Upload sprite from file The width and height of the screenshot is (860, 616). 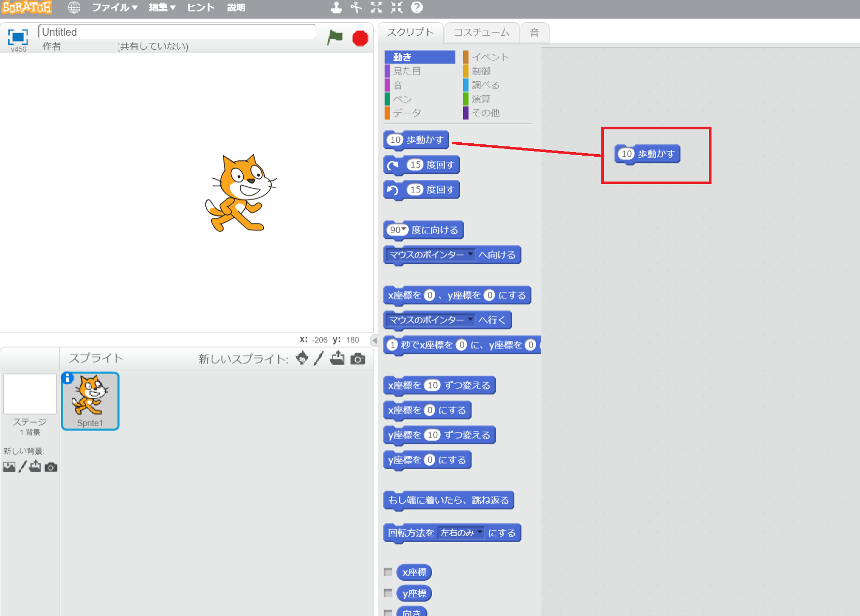[337, 358]
